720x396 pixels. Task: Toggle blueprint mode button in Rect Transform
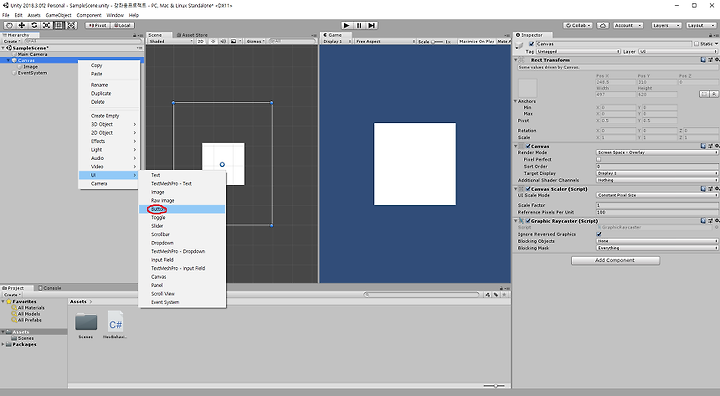pos(704,94)
